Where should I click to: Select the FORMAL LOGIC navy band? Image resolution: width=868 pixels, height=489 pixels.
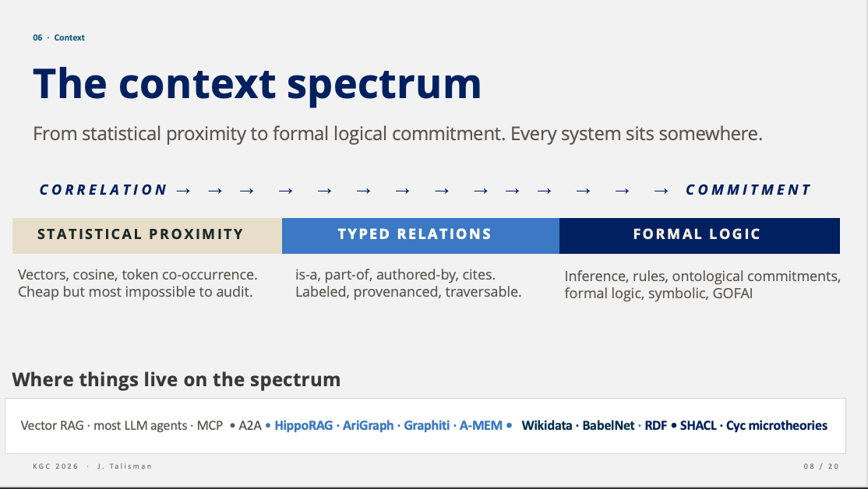(x=700, y=236)
